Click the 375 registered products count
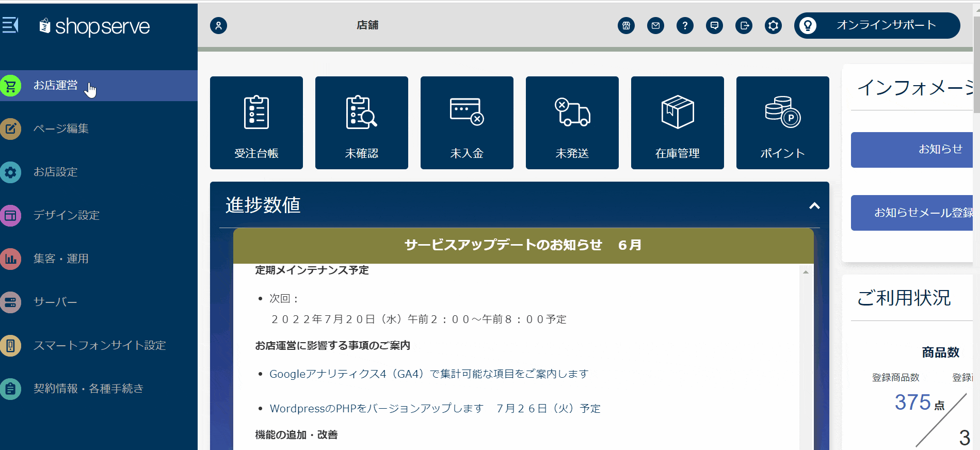980x450 pixels. pyautogui.click(x=912, y=403)
